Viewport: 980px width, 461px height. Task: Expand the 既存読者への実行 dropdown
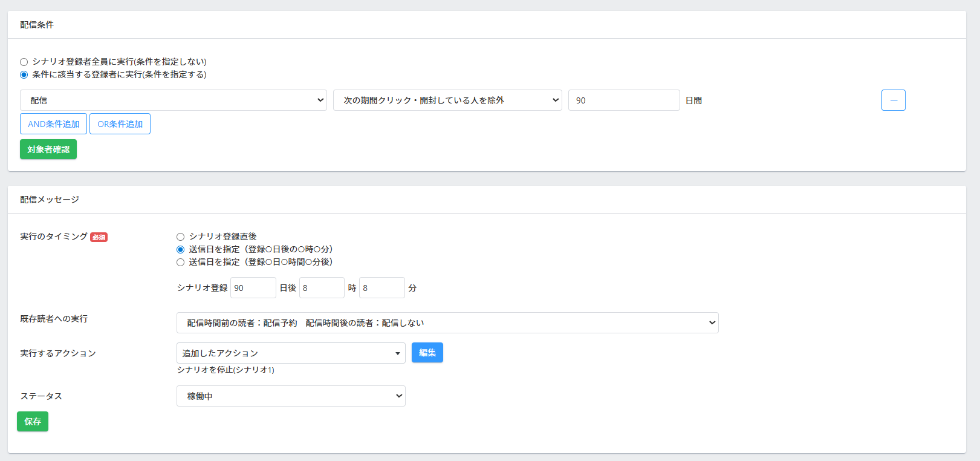pyautogui.click(x=447, y=323)
